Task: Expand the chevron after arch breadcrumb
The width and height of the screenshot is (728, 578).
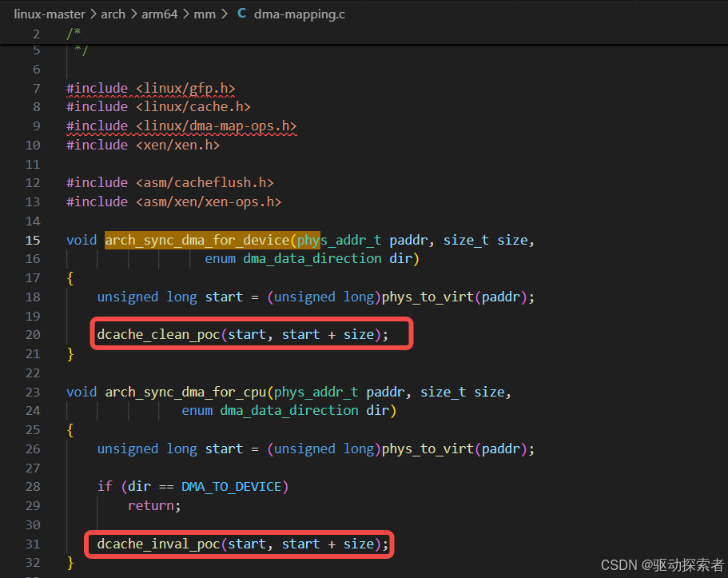Action: (133, 14)
